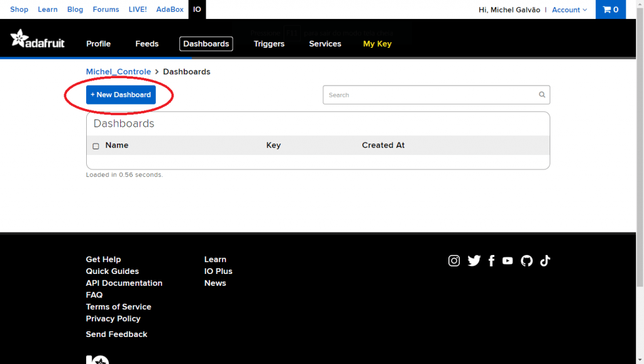Expand the Account dropdown
Image resolution: width=644 pixels, height=364 pixels.
[x=569, y=10]
